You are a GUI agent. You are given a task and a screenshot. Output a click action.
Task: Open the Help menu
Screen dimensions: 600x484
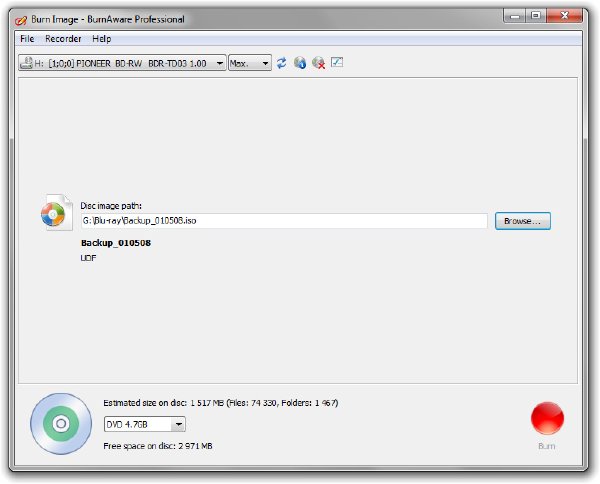(x=101, y=39)
